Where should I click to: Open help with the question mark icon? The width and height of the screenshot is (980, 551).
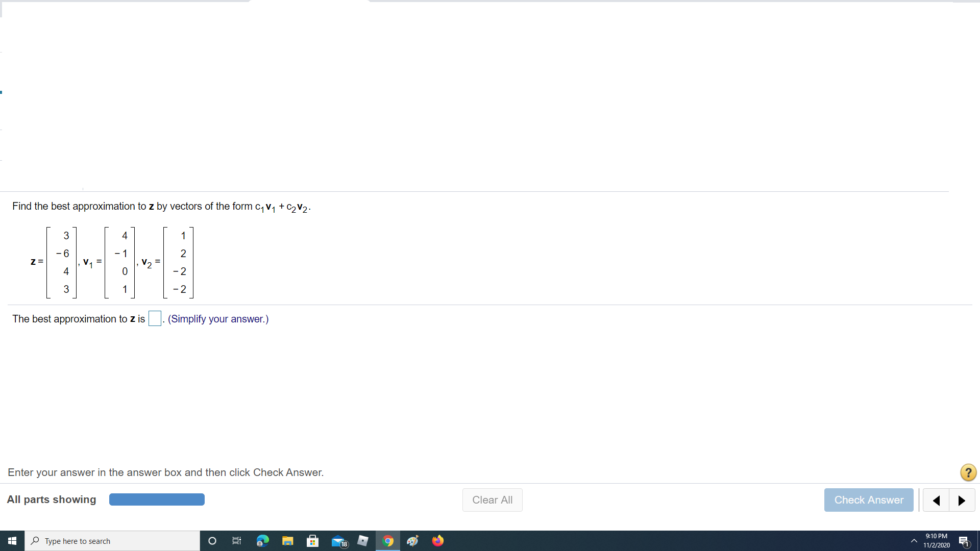(968, 472)
